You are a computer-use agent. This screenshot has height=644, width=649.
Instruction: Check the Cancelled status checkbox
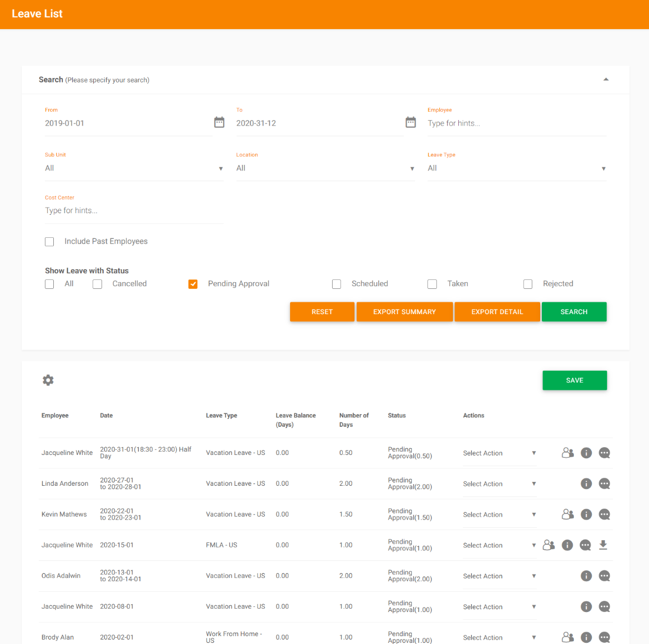pyautogui.click(x=97, y=284)
